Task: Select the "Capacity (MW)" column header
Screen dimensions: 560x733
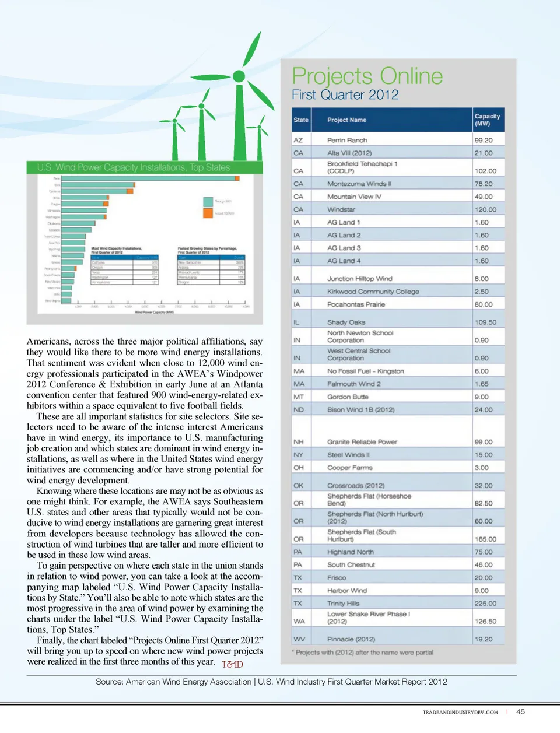Action: [x=487, y=120]
